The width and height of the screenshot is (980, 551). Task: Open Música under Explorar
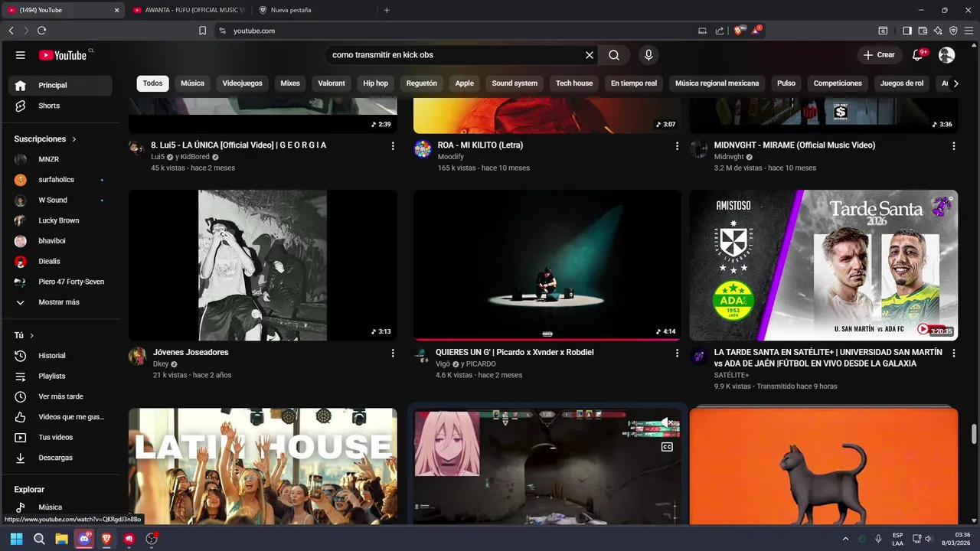point(60,507)
